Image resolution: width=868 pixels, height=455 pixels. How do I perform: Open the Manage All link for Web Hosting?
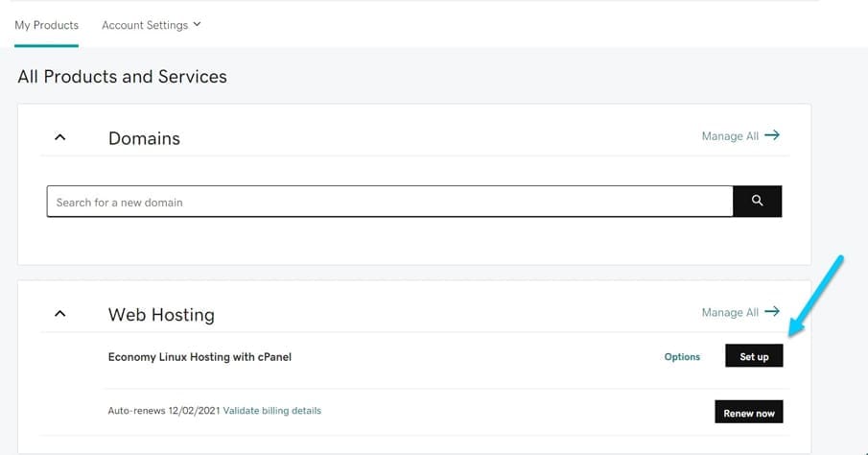tap(730, 312)
